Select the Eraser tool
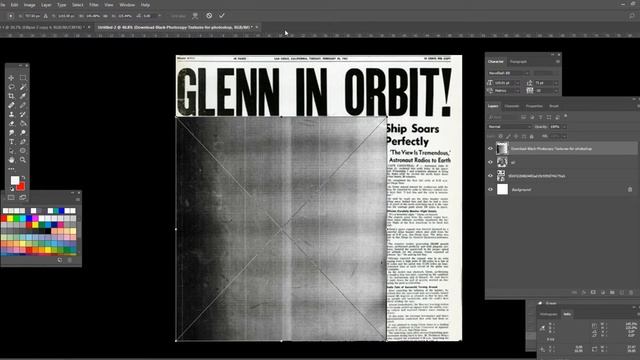640x360 pixels. (x=11, y=123)
